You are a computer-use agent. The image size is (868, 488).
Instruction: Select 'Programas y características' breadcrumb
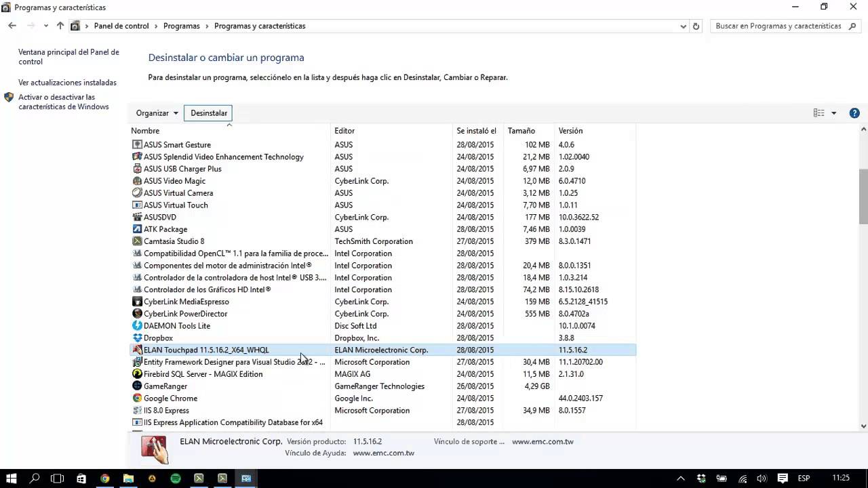point(260,26)
